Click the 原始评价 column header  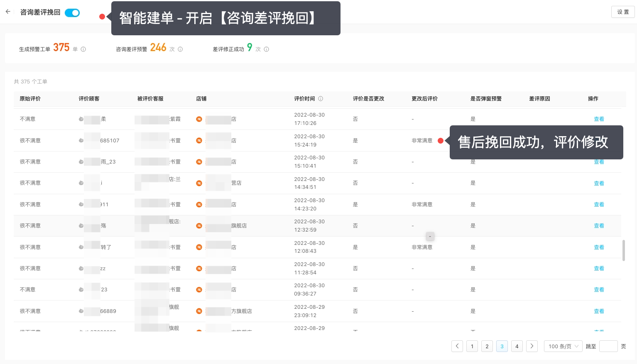(30, 99)
